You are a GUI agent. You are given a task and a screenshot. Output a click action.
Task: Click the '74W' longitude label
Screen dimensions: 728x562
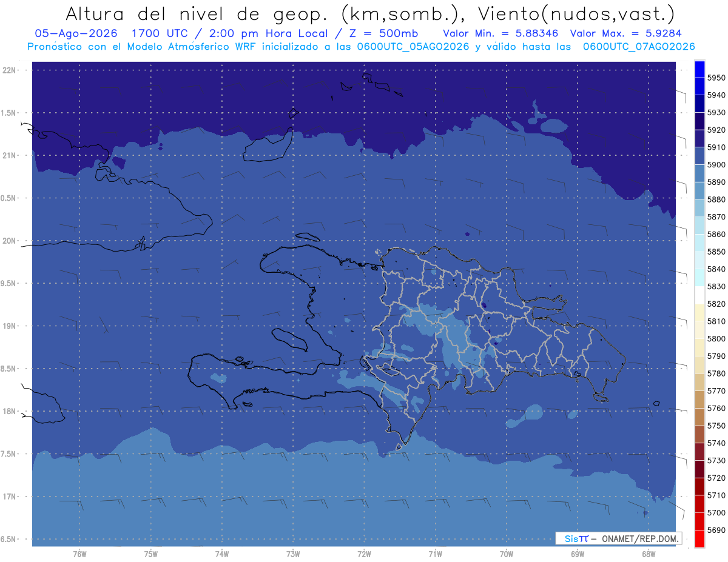point(222,555)
